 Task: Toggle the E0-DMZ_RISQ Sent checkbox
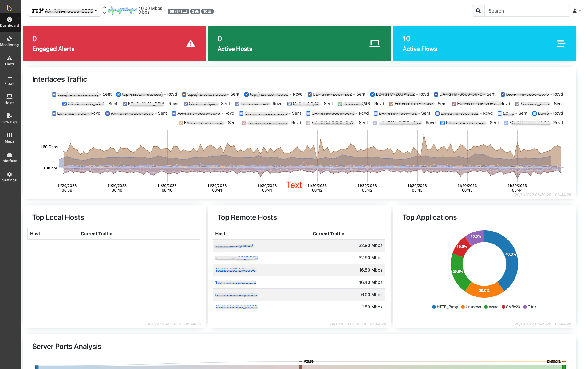[517, 104]
